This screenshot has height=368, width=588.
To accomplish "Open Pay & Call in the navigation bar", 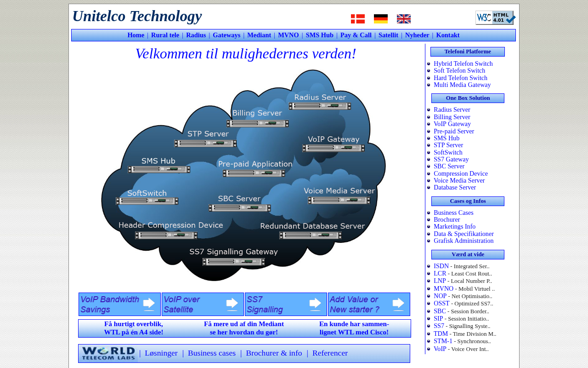I will 356,35.
